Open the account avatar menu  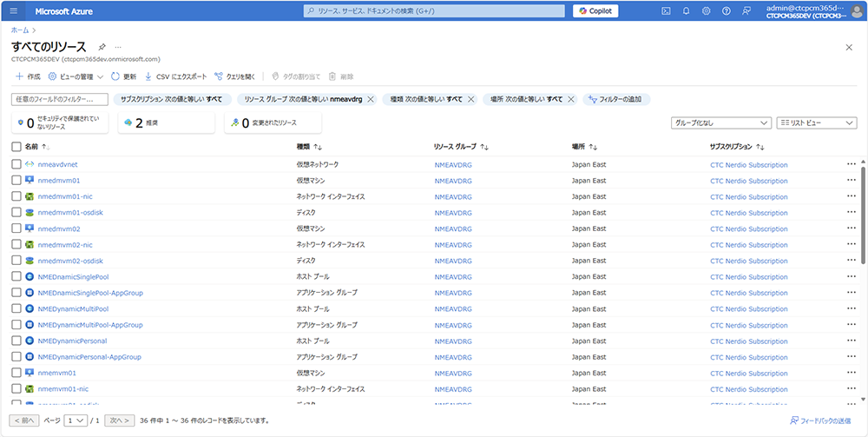click(857, 11)
